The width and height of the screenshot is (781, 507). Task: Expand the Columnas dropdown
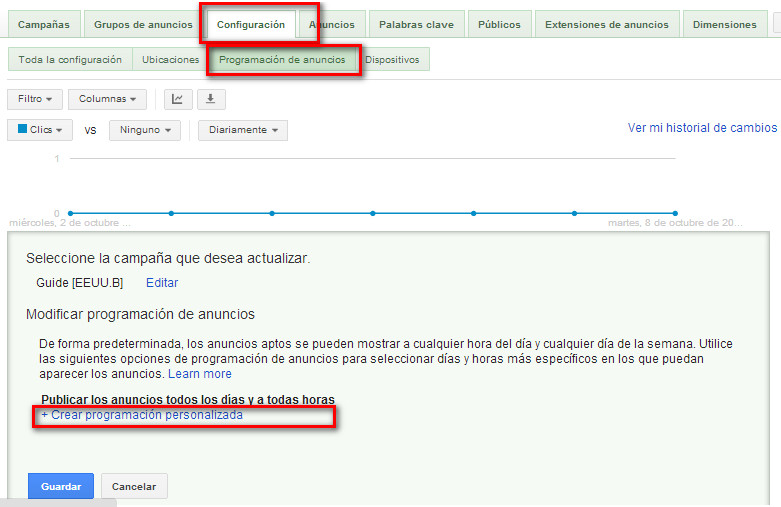point(107,99)
